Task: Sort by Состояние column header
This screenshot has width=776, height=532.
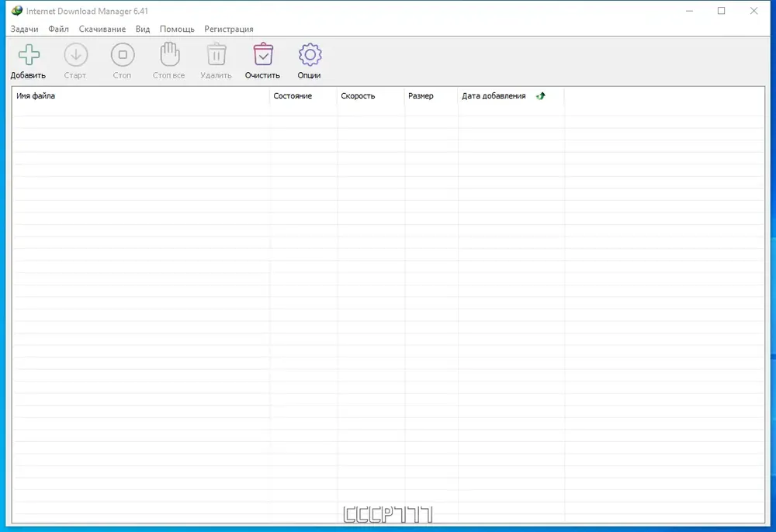Action: click(x=303, y=96)
